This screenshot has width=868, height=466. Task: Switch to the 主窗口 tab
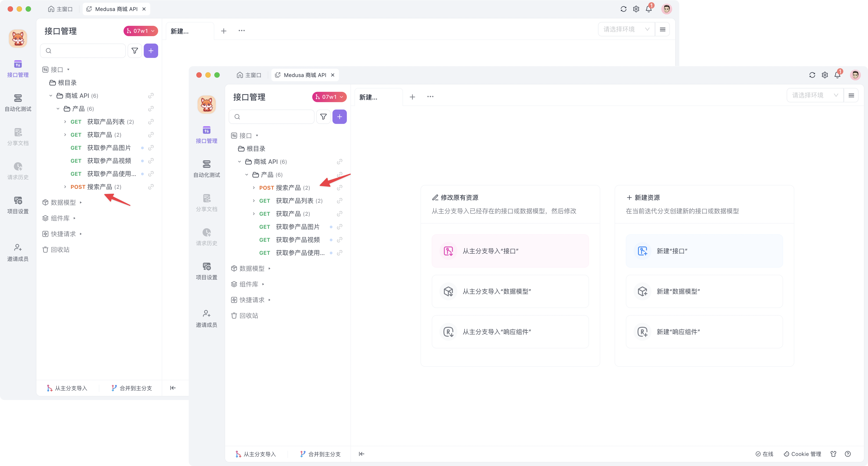pos(249,75)
